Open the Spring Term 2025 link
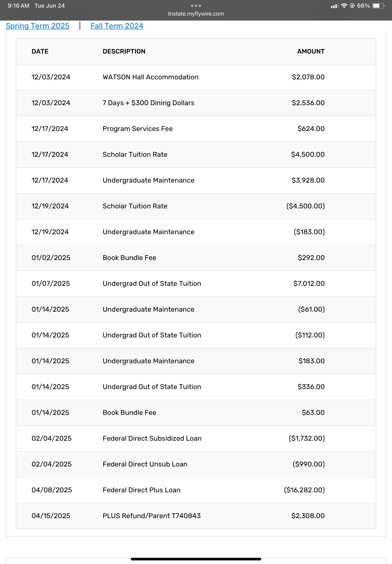The image size is (392, 564). (x=38, y=26)
